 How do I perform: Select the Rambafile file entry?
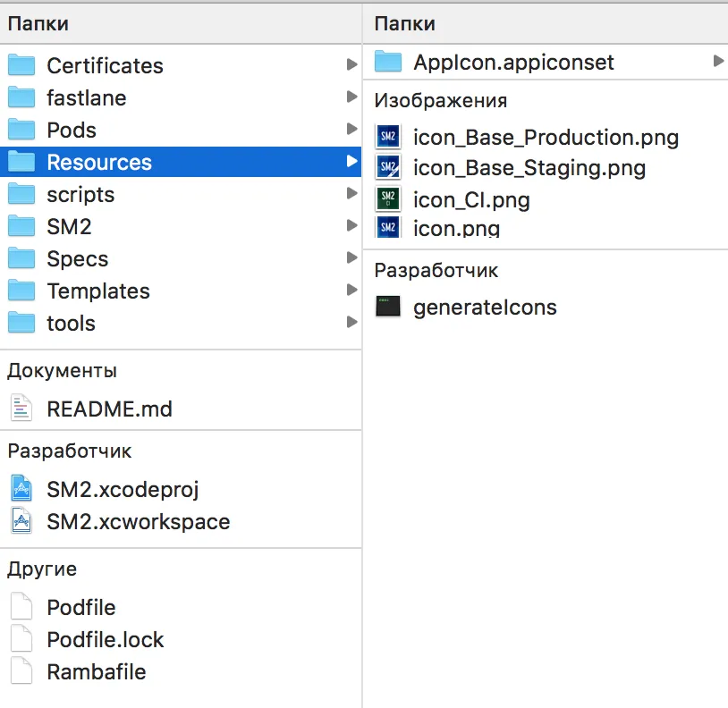click(96, 671)
